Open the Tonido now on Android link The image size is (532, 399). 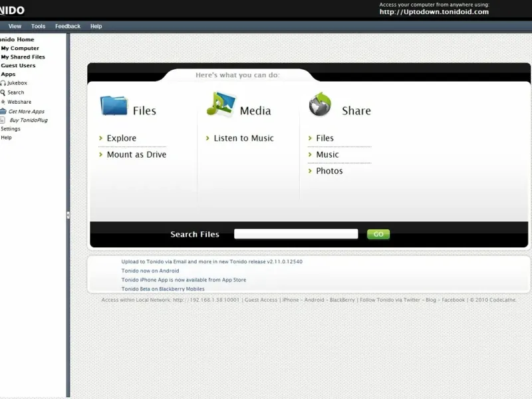click(150, 271)
